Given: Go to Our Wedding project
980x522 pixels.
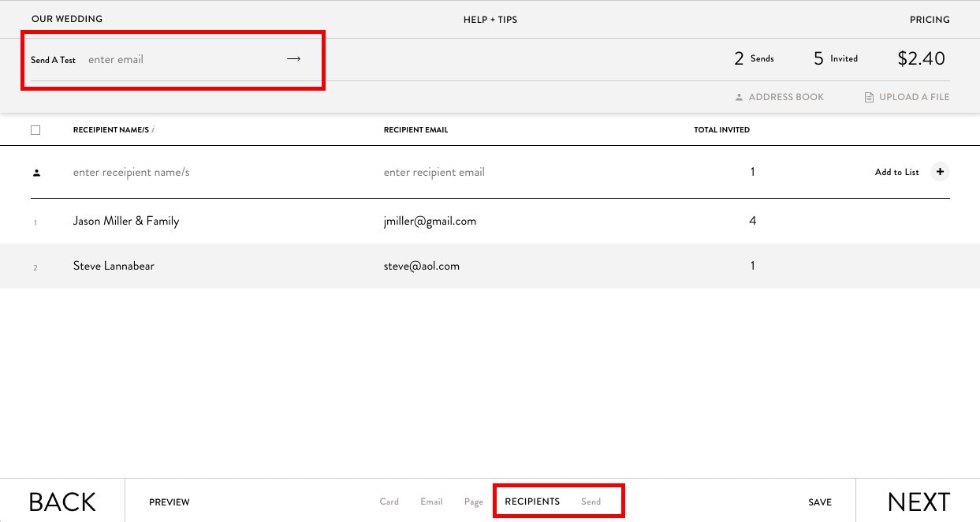Looking at the screenshot, I should click(x=67, y=19).
